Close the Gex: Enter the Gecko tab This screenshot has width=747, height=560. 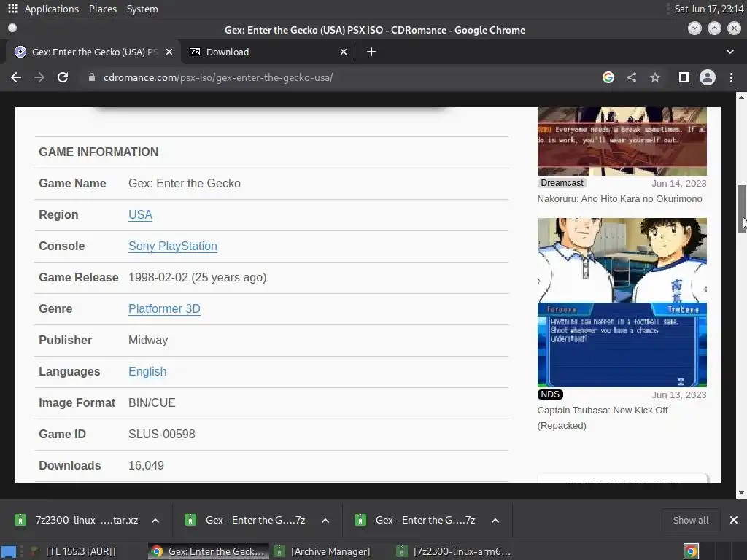[x=169, y=52]
